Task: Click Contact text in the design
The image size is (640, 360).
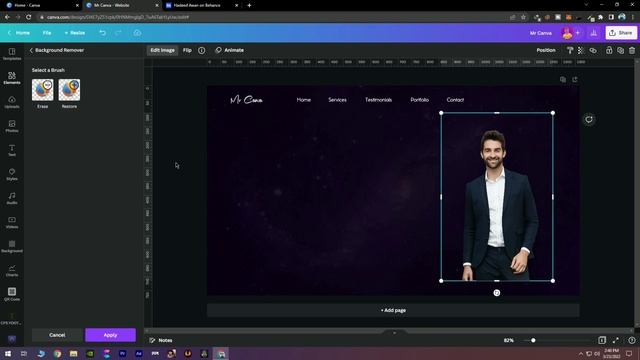Action: (x=455, y=100)
